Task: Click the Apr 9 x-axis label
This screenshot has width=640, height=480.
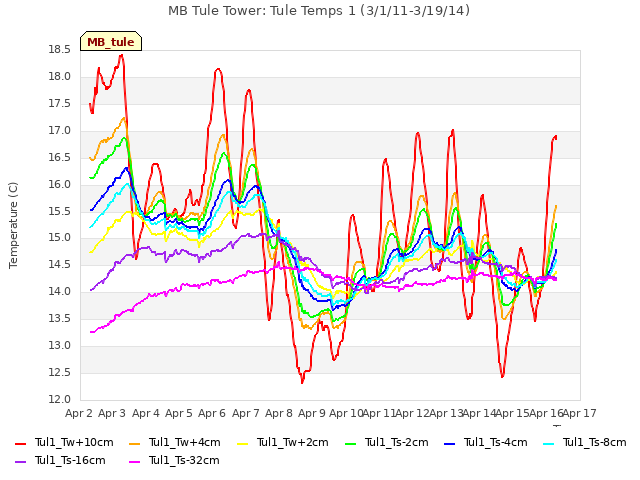Action: click(x=312, y=413)
